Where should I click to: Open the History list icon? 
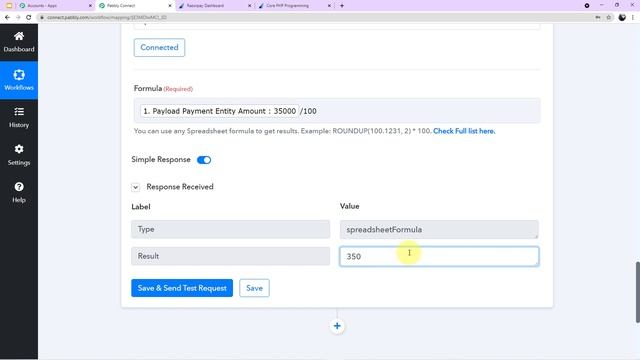19,112
